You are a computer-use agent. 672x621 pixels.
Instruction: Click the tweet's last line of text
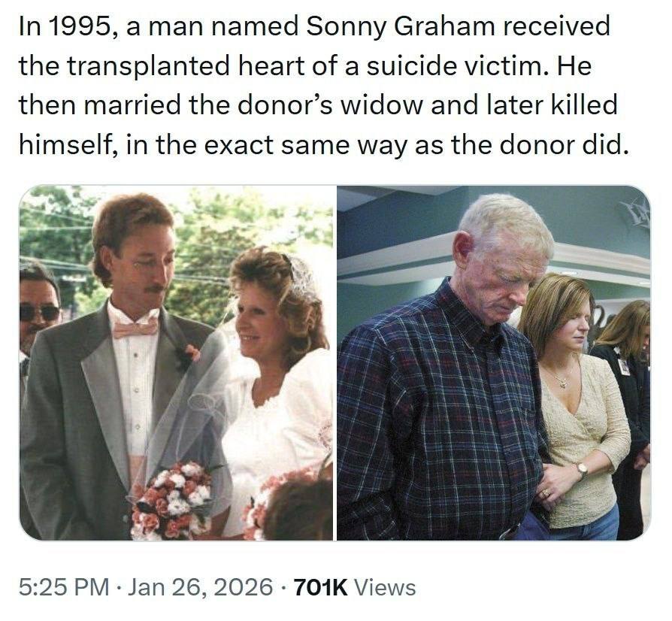(x=322, y=143)
